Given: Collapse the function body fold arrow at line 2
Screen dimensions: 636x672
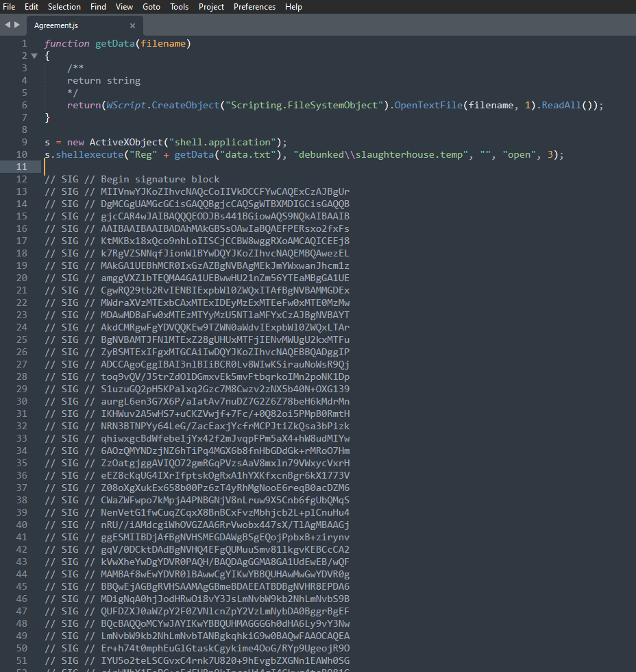Looking at the screenshot, I should pyautogui.click(x=35, y=56).
